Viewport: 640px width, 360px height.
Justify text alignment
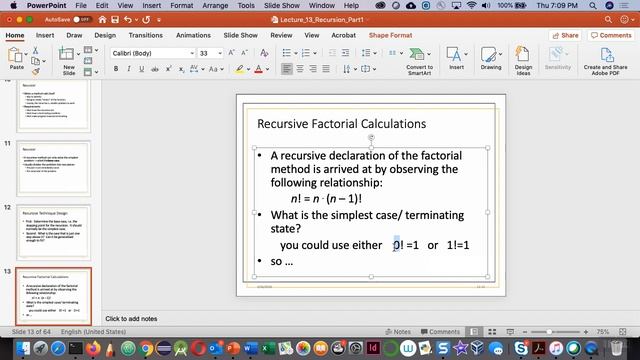[326, 69]
